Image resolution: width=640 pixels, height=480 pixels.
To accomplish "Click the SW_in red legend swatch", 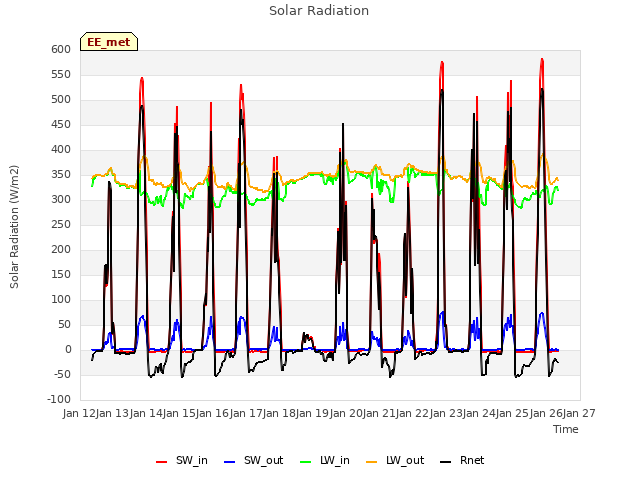I will [162, 462].
